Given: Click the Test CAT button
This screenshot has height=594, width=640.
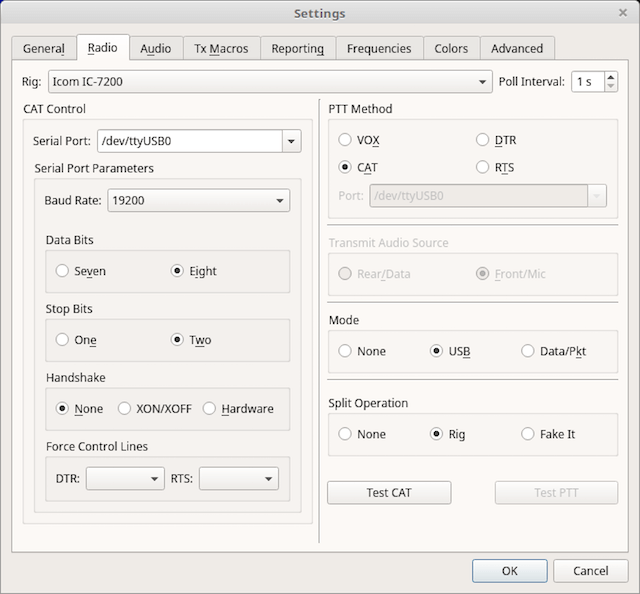Looking at the screenshot, I should tap(389, 492).
